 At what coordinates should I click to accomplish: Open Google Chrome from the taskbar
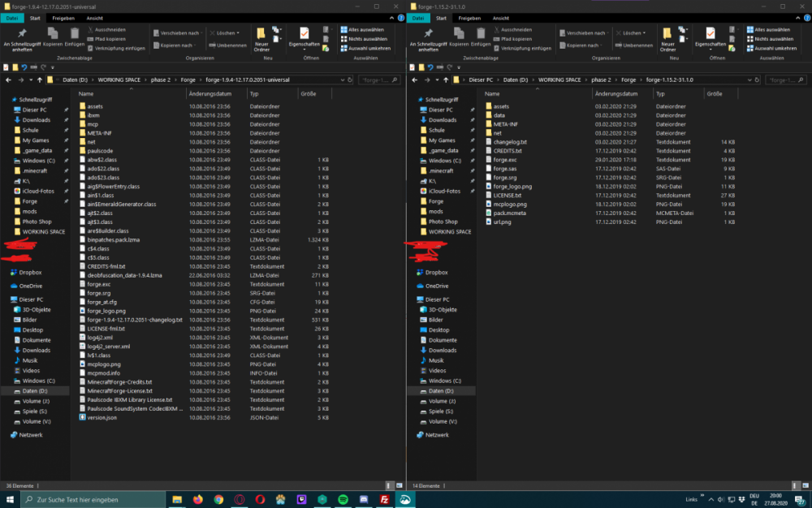click(x=218, y=499)
